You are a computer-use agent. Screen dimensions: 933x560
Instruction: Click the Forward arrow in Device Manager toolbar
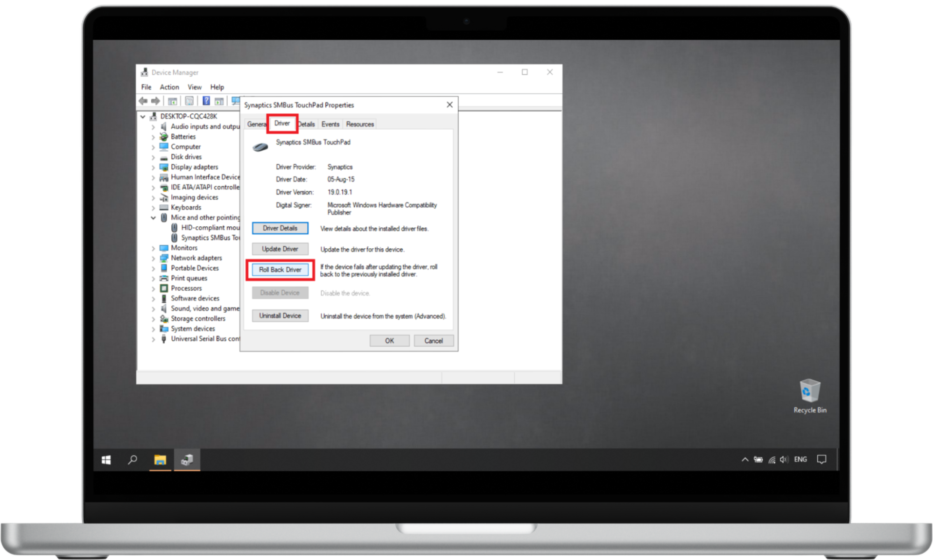[155, 101]
